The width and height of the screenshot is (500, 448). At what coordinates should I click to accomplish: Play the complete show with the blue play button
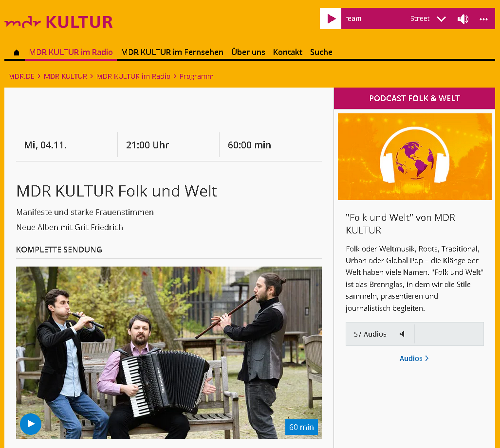(x=31, y=424)
